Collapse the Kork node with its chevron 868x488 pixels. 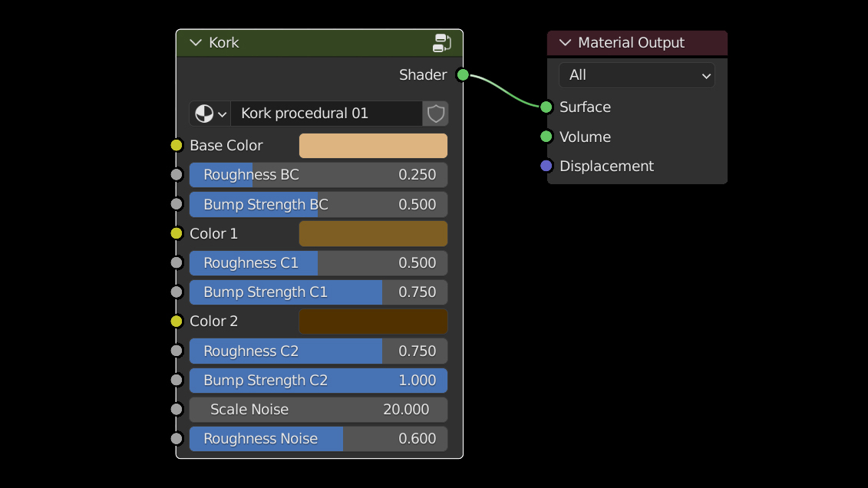coord(196,43)
